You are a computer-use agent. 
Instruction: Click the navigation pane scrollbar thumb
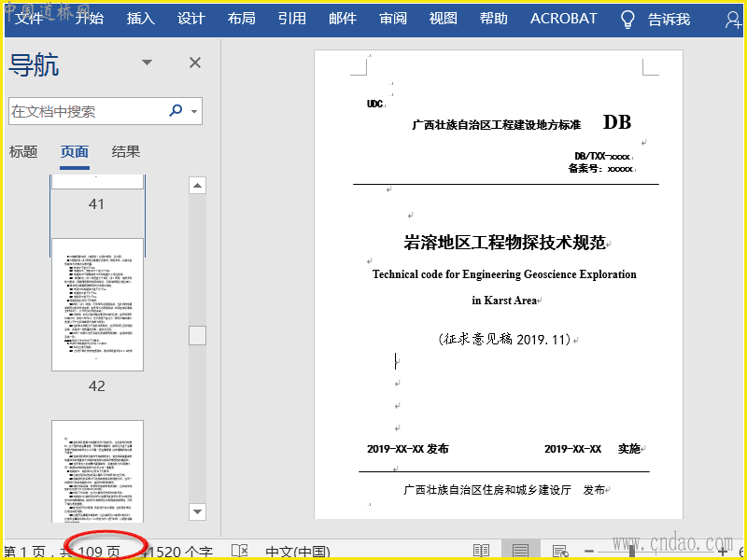(197, 335)
